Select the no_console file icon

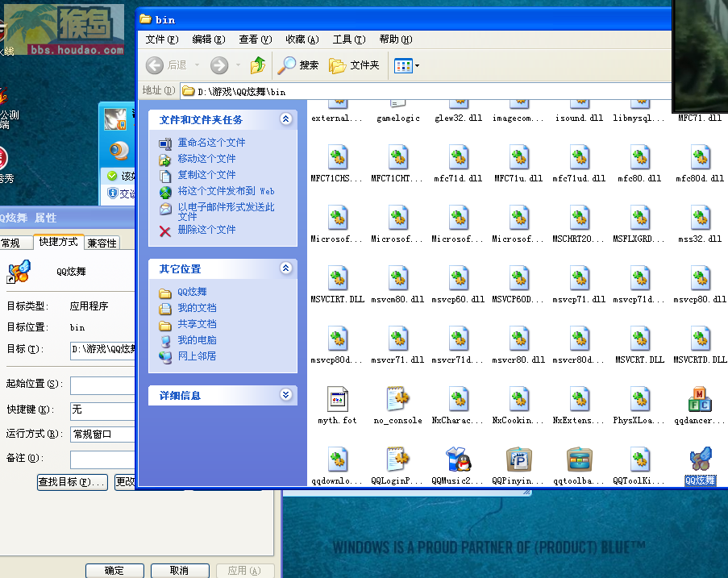pos(398,399)
